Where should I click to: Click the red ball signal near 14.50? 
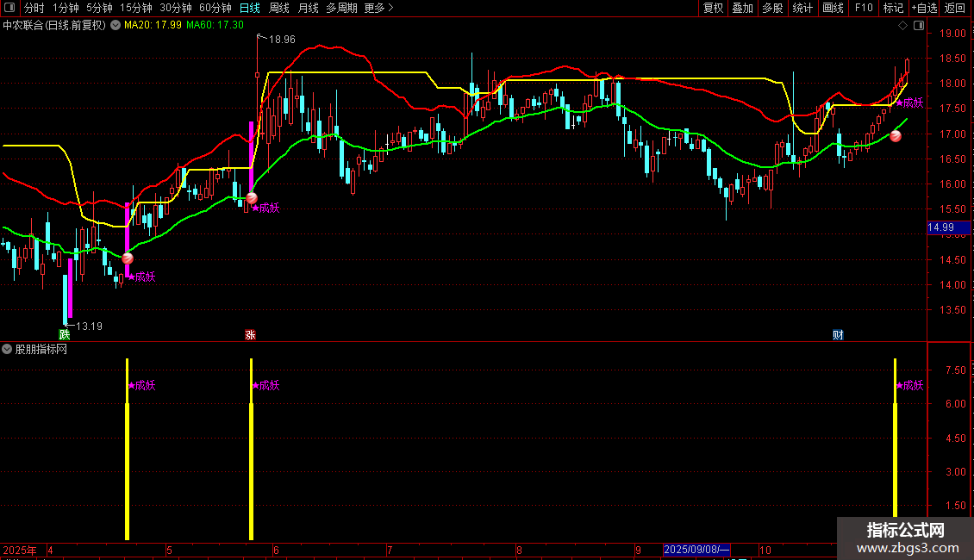pos(128,258)
